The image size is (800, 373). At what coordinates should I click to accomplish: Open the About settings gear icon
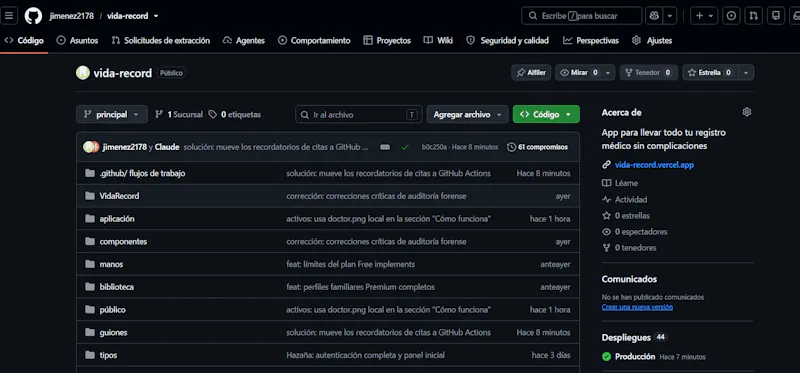[747, 112]
